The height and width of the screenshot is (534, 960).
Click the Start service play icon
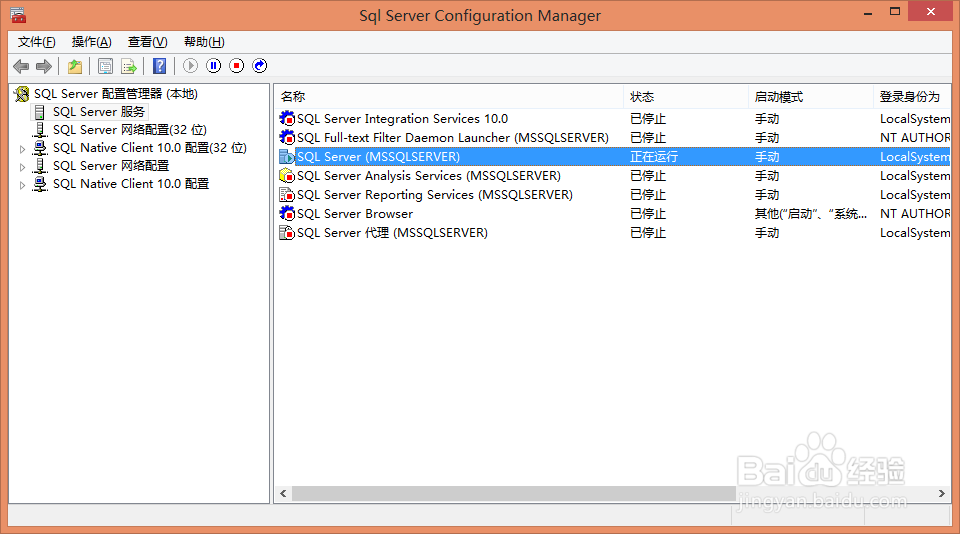click(x=190, y=66)
